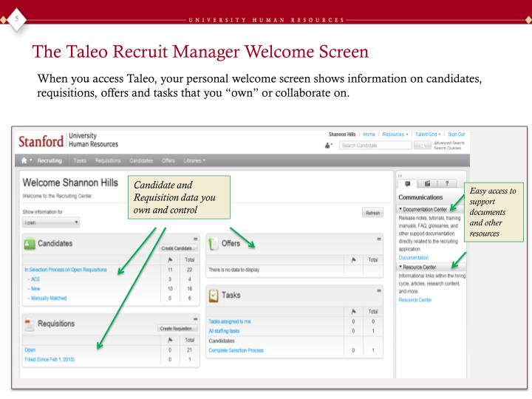Click the Search Candidate input field

375,146
